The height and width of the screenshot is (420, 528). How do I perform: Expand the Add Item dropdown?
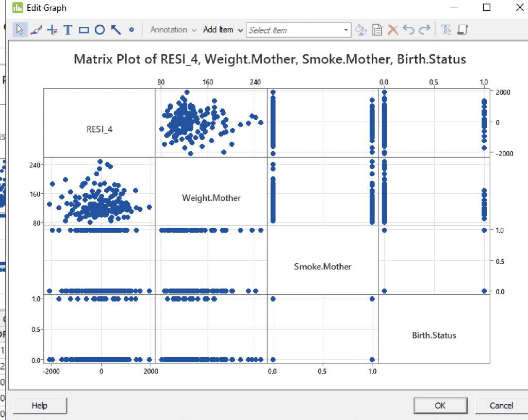tap(239, 29)
